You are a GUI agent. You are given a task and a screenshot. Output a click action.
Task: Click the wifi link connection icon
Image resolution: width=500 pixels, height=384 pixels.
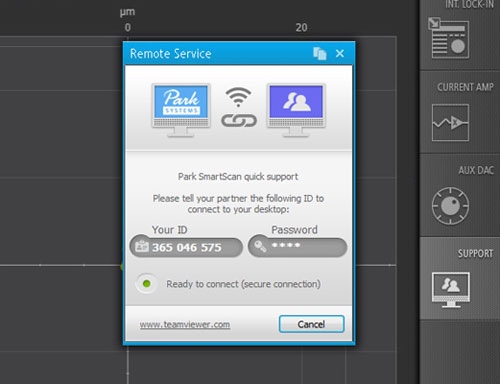pyautogui.click(x=239, y=108)
